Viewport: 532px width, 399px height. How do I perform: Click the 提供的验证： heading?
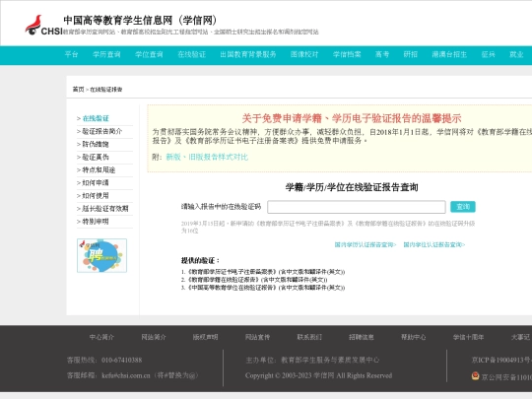coord(200,260)
